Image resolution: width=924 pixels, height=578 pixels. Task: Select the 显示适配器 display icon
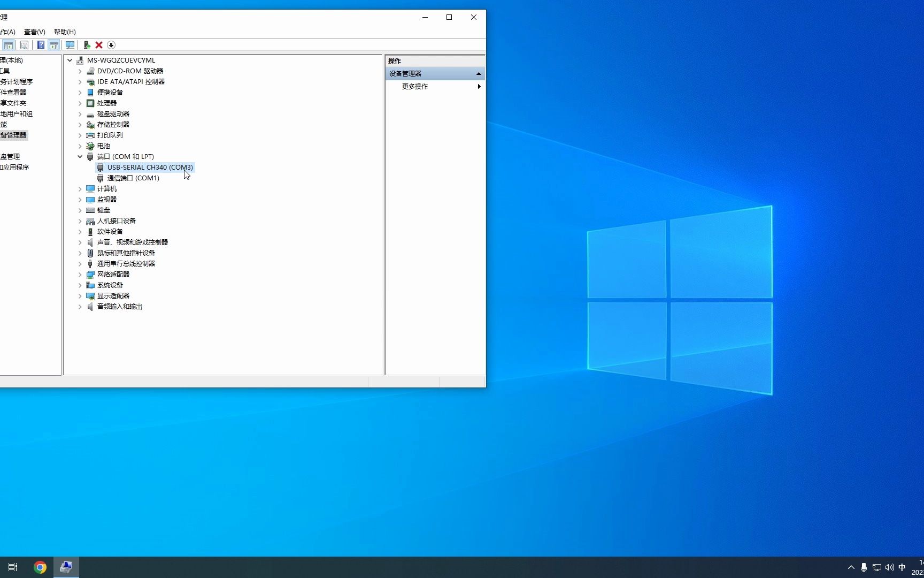point(90,295)
